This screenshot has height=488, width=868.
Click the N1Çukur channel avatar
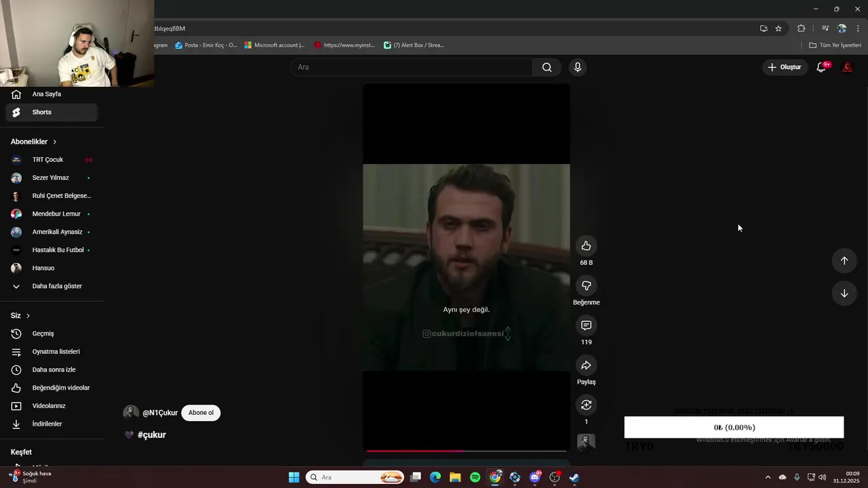(x=130, y=413)
